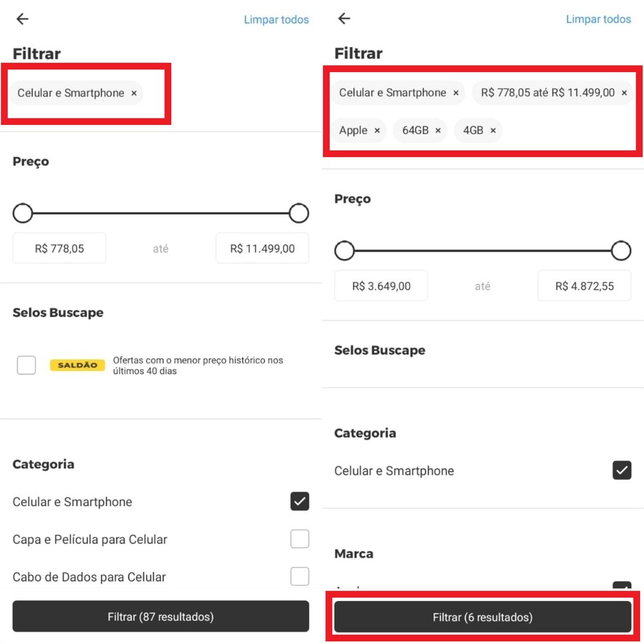Check the Cabo de Dados para Celular checkbox
644x644 pixels.
[x=299, y=576]
